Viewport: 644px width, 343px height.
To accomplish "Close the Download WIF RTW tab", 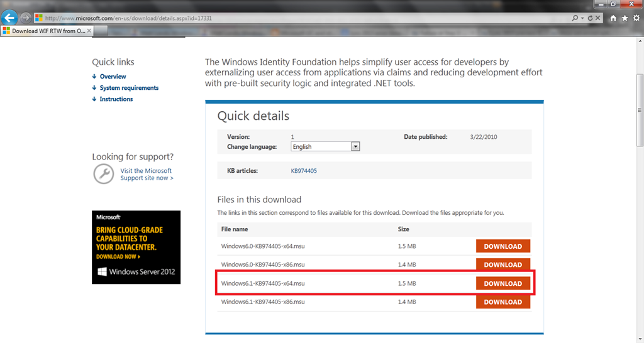I will [x=89, y=31].
